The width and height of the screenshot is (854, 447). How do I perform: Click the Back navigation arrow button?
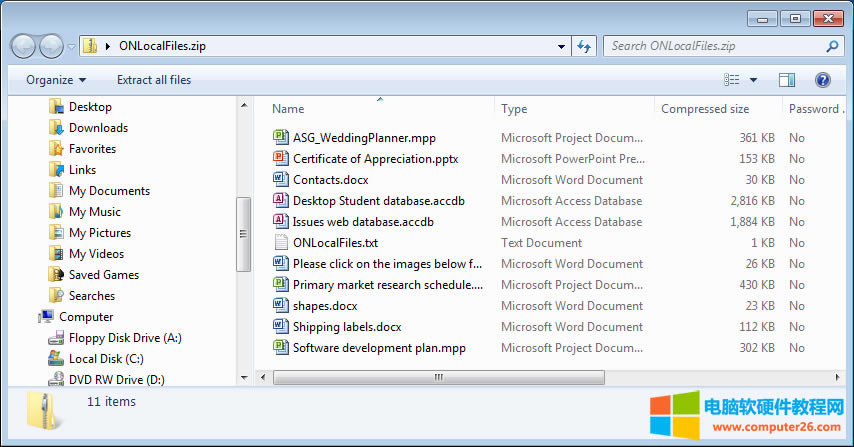tap(24, 46)
